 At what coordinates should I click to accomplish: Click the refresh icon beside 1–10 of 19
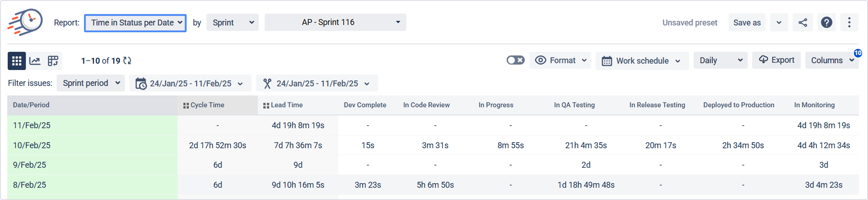128,61
